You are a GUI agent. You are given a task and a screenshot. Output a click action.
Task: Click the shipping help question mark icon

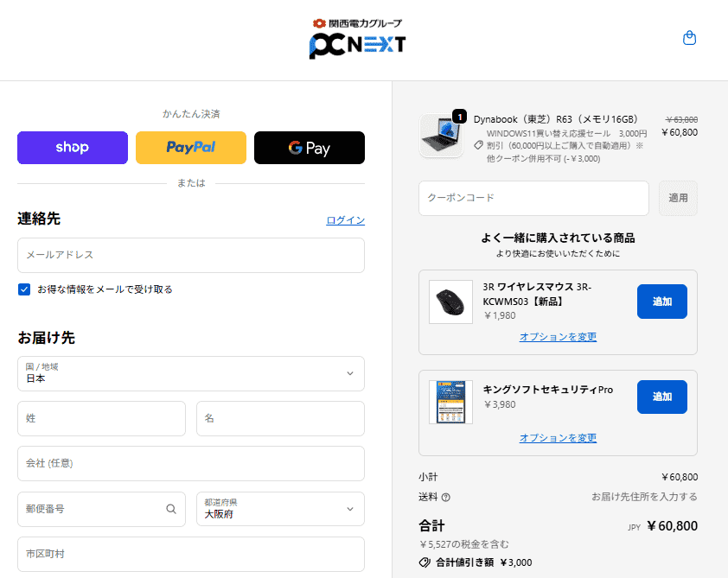tap(446, 498)
